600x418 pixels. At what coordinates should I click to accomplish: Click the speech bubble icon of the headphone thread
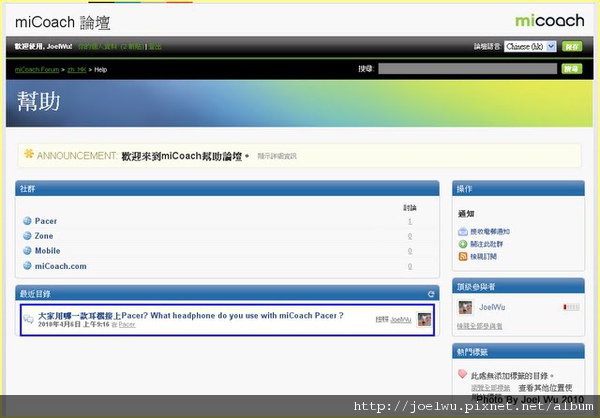[x=29, y=318]
